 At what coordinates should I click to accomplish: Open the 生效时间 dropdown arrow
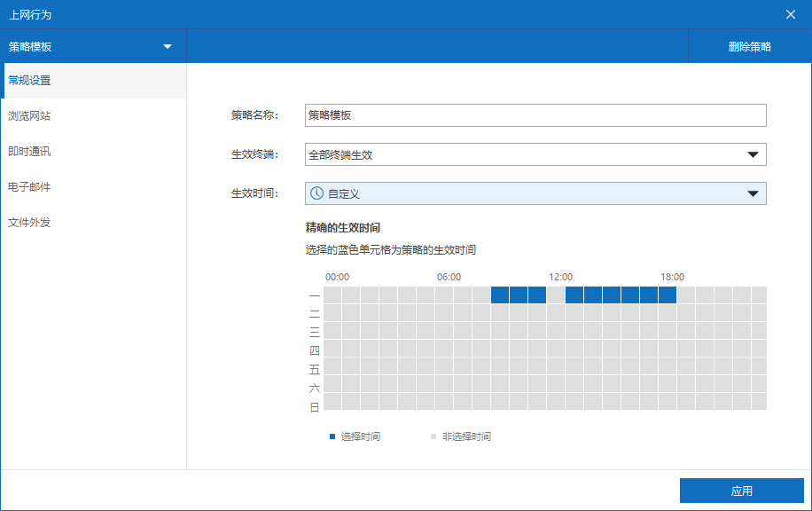coord(753,193)
